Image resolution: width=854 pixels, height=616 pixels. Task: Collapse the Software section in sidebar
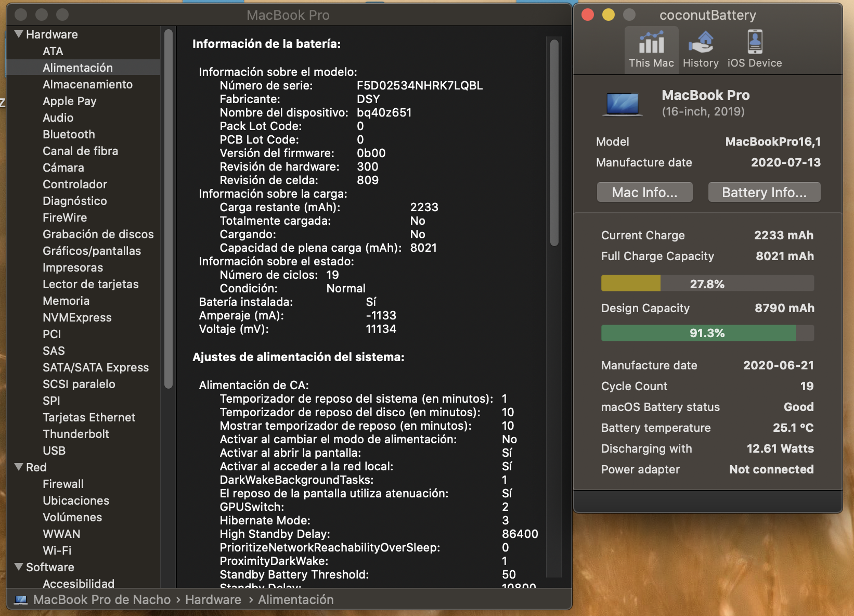click(x=19, y=567)
